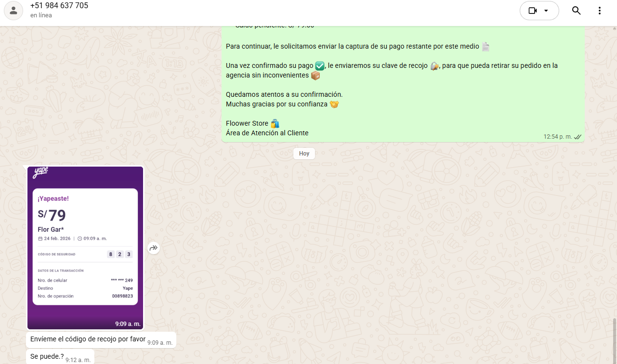This screenshot has width=617, height=364.
Task: Select the 'Se puede.?' message bubble
Action: coord(47,356)
